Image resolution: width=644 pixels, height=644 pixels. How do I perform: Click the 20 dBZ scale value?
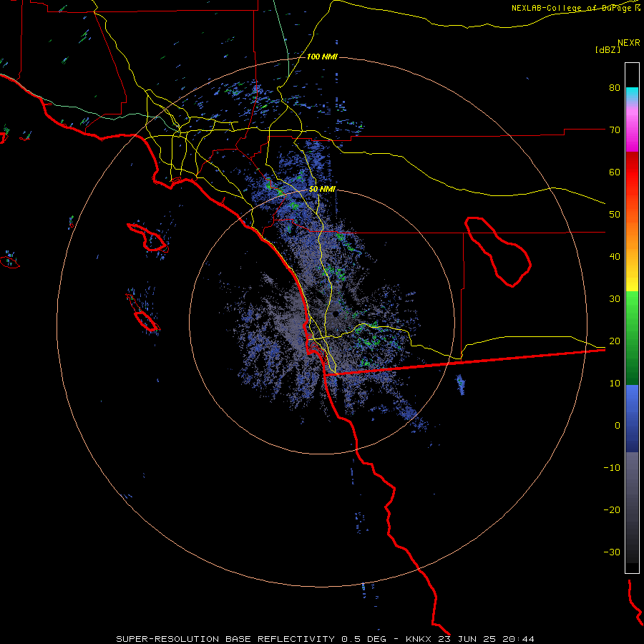click(x=615, y=341)
